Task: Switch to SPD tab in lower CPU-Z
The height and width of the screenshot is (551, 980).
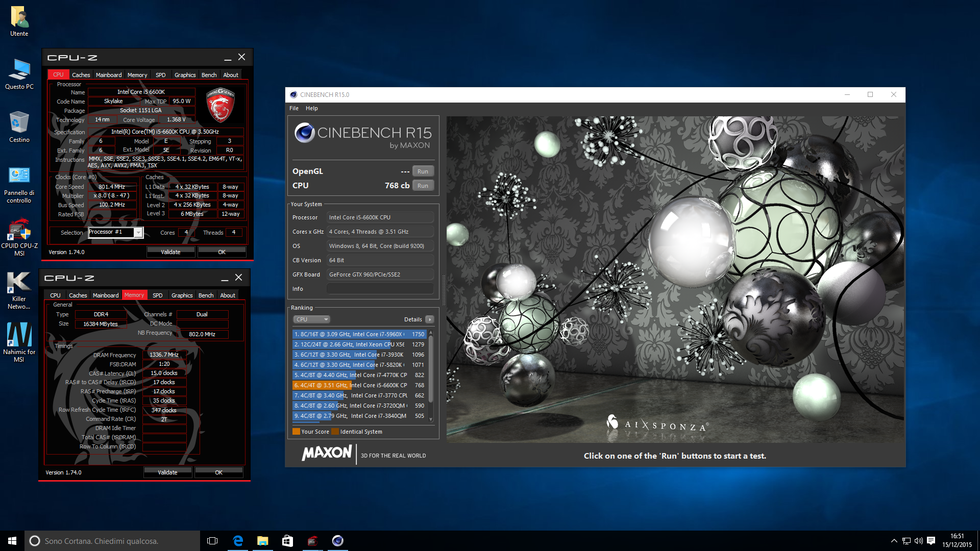Action: coord(158,295)
